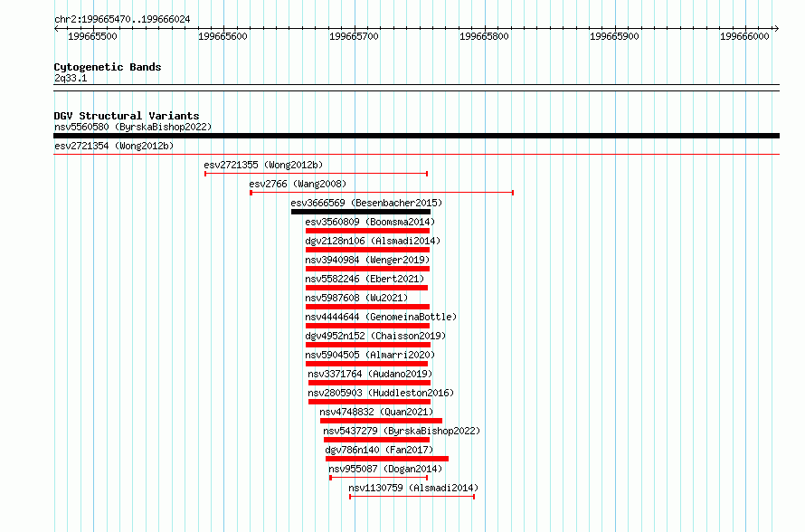Viewport: 805px width, 532px height.
Task: Click the thin red line under nsv955087
Action: coord(379,478)
